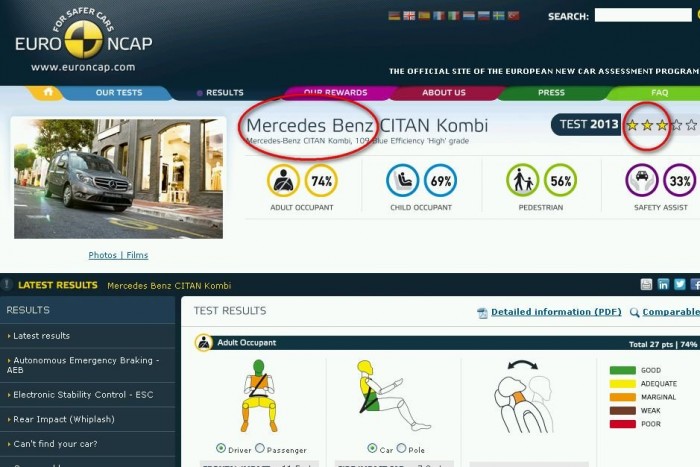Open the LinkedIn share icon
Screen dimensions: 700x467
coord(662,285)
